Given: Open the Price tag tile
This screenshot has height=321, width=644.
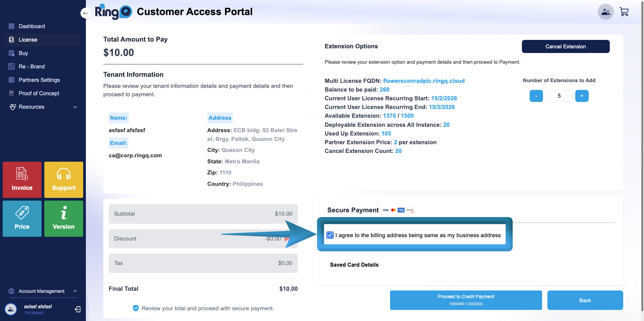Looking at the screenshot, I should pyautogui.click(x=22, y=218).
